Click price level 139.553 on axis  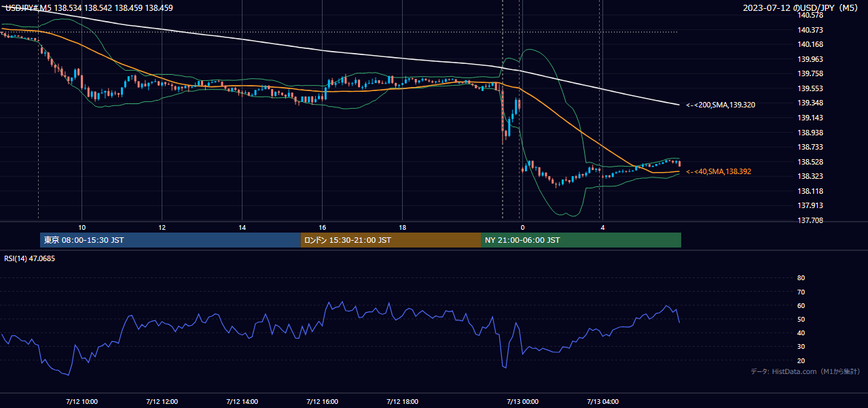(811, 88)
